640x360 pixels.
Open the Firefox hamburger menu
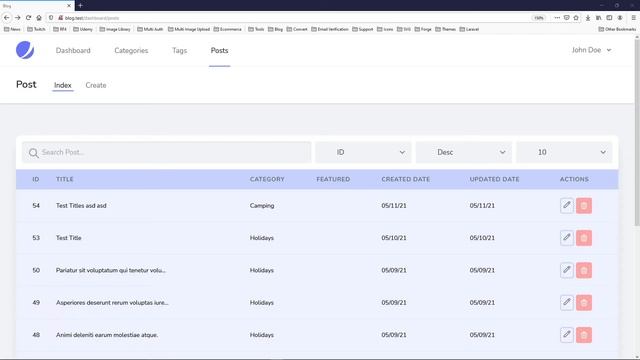point(633,18)
